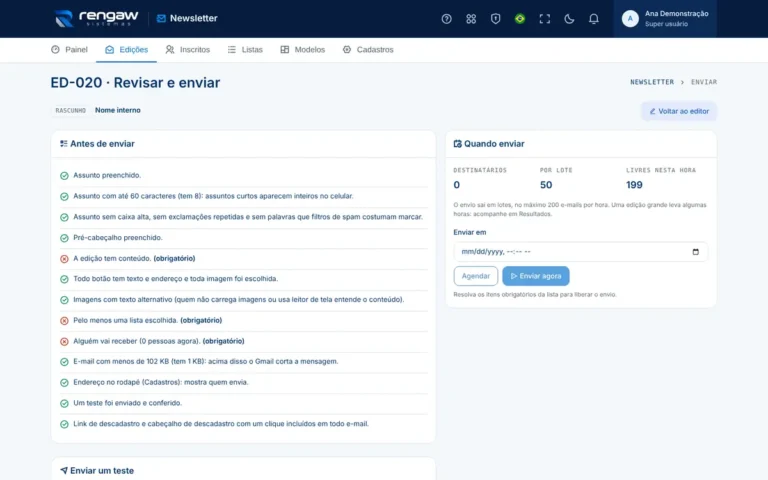
Task: Open notifications bell icon
Action: 593,19
